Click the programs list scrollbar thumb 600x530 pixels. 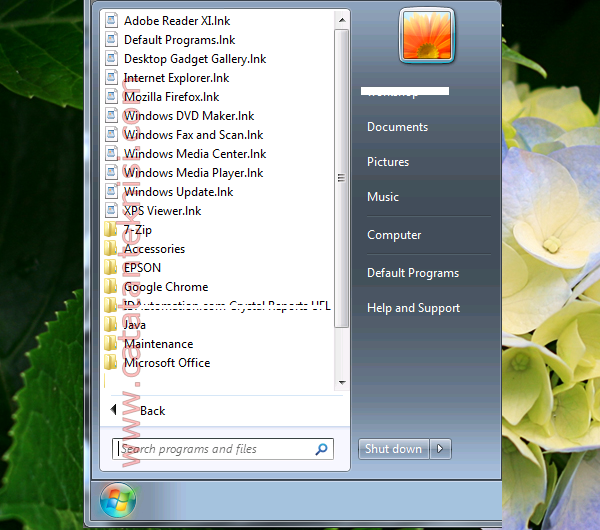pyautogui.click(x=341, y=178)
